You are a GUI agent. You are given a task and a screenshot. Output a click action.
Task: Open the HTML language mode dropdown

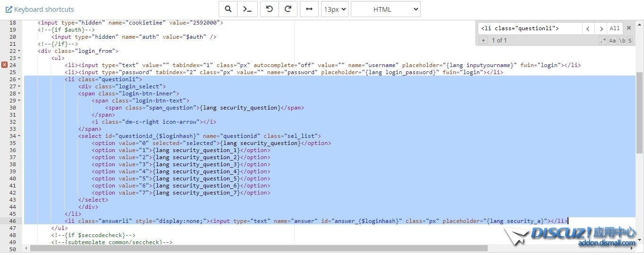point(385,9)
